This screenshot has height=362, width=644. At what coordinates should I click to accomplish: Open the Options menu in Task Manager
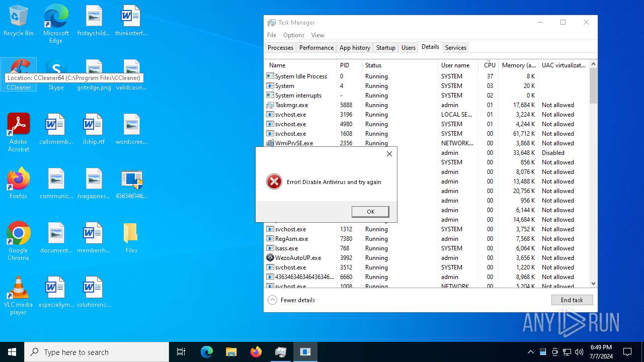(x=294, y=35)
